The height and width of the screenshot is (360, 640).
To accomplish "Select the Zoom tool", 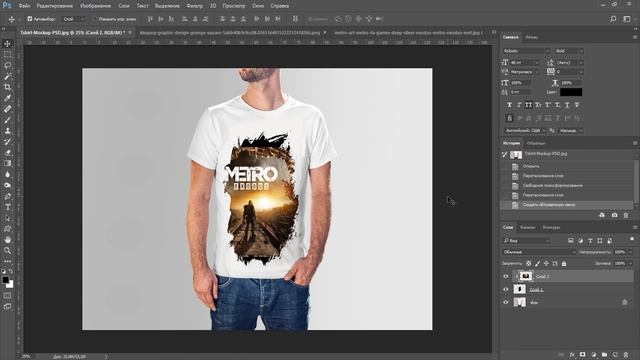I will pyautogui.click(x=7, y=251).
